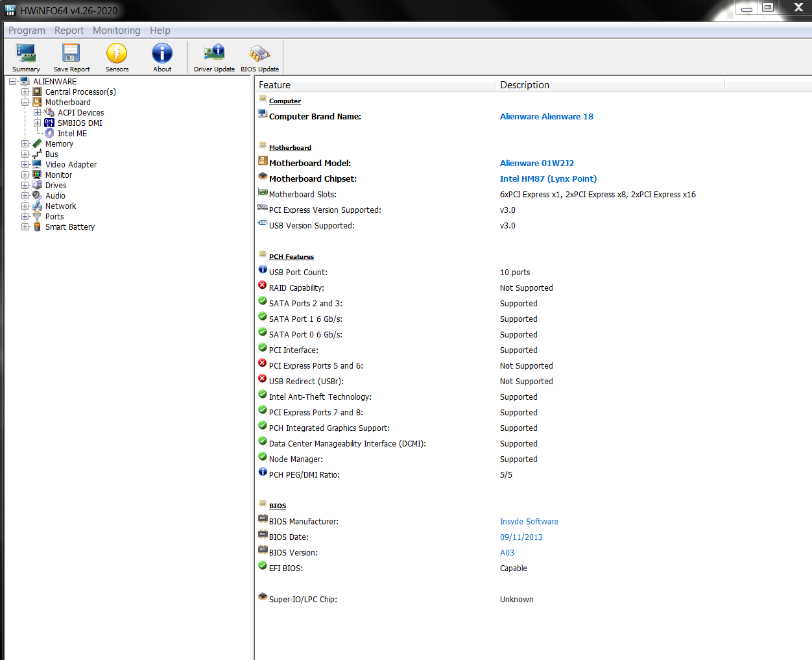This screenshot has width=812, height=660.
Task: Click the Alienware 01W2J2 model value
Action: 537,164
